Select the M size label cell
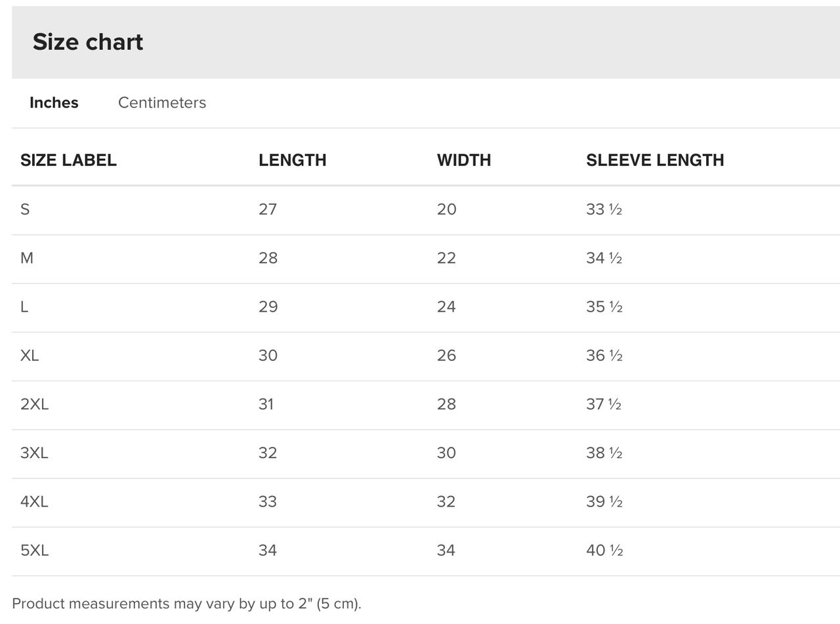Image resolution: width=840 pixels, height=624 pixels. pos(27,258)
